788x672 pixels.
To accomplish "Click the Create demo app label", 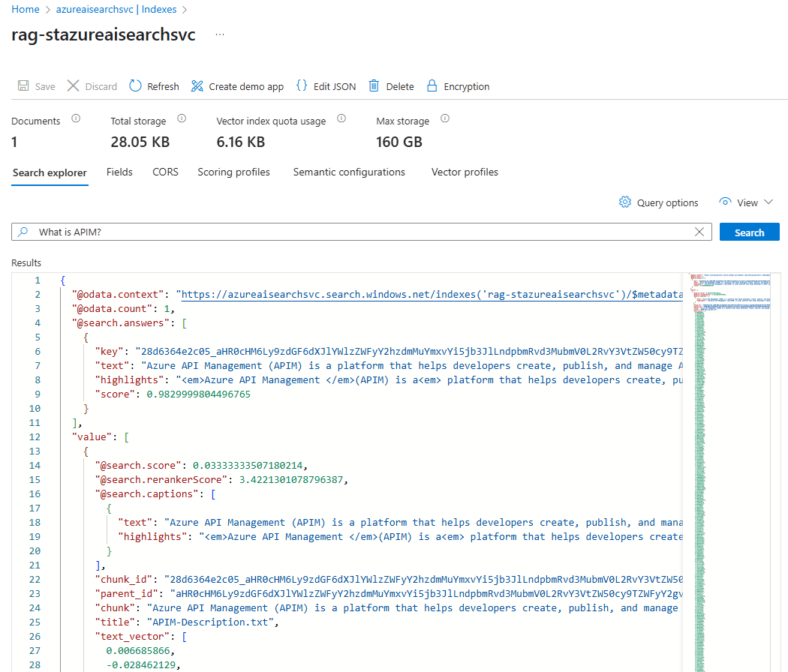I will (x=246, y=87).
